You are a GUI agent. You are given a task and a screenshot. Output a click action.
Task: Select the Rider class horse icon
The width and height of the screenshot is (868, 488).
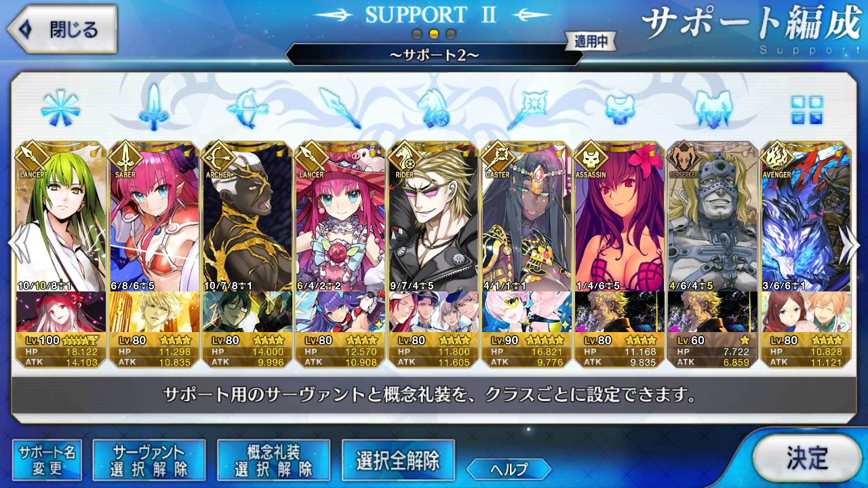point(433,108)
